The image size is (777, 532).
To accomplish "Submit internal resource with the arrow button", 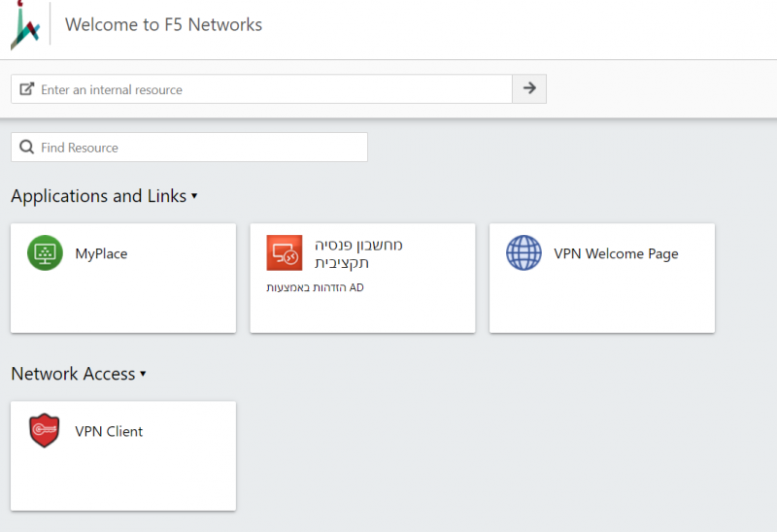I will [529, 88].
